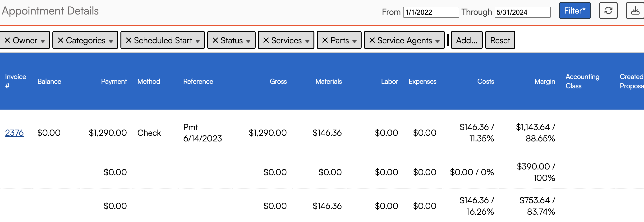
Task: Expand the Service Agents dropdown arrow
Action: (437, 41)
